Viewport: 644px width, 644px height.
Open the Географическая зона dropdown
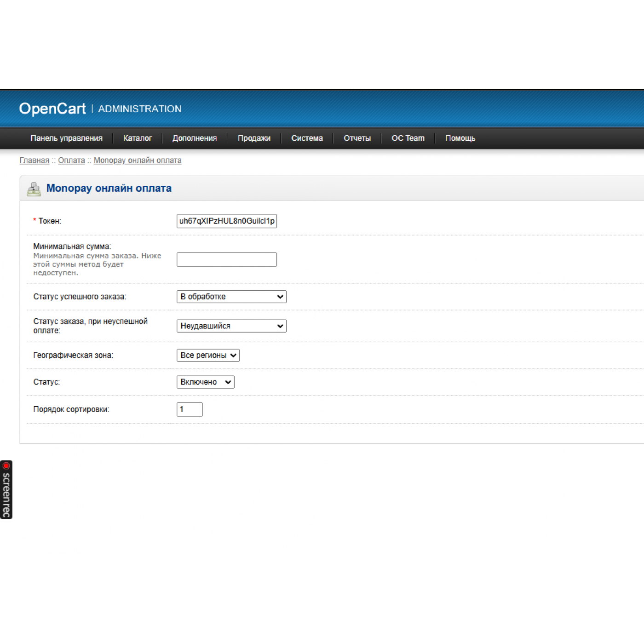click(x=208, y=356)
